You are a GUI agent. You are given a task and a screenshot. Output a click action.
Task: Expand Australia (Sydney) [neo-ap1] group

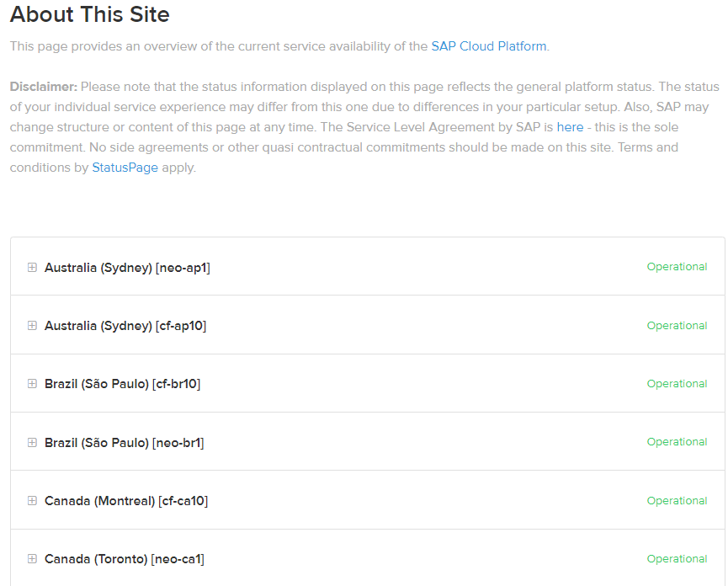pos(32,268)
